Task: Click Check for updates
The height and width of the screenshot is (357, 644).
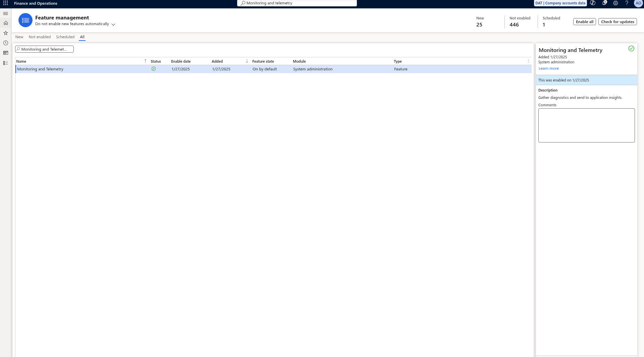Action: pos(617,22)
